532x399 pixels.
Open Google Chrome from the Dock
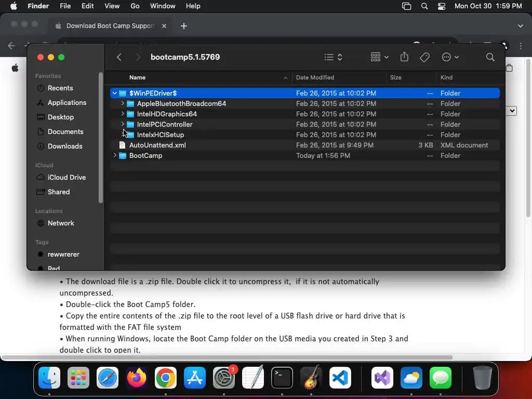click(166, 378)
